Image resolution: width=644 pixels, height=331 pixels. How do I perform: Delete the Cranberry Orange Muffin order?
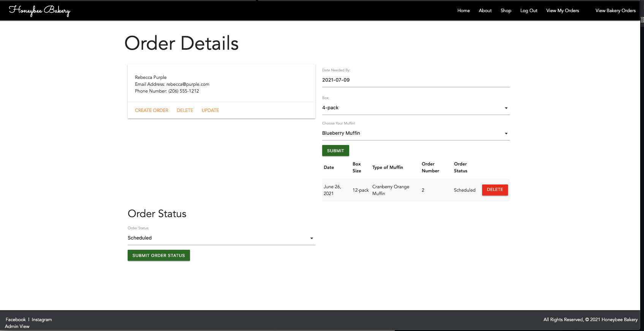[495, 190]
